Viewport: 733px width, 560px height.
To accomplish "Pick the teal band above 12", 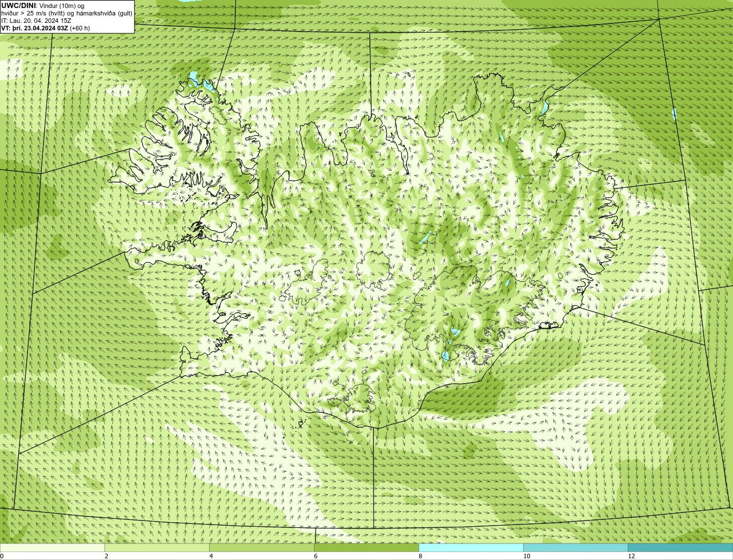I will [x=680, y=547].
